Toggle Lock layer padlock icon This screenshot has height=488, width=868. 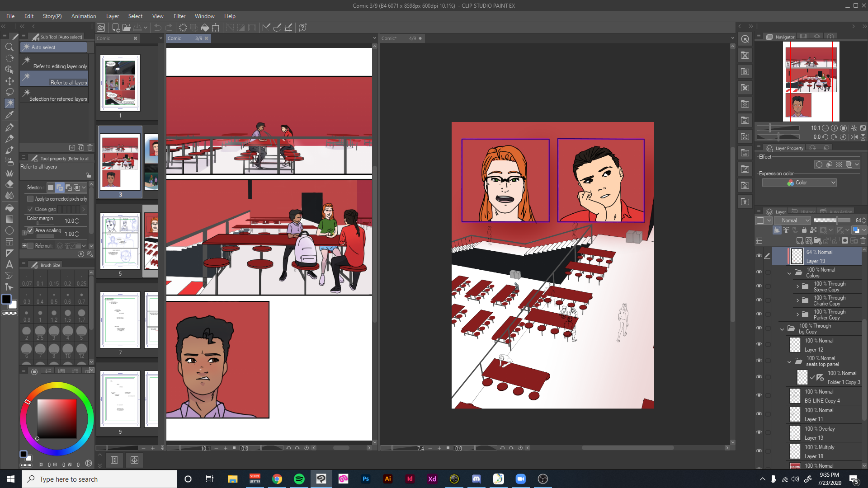click(x=804, y=230)
